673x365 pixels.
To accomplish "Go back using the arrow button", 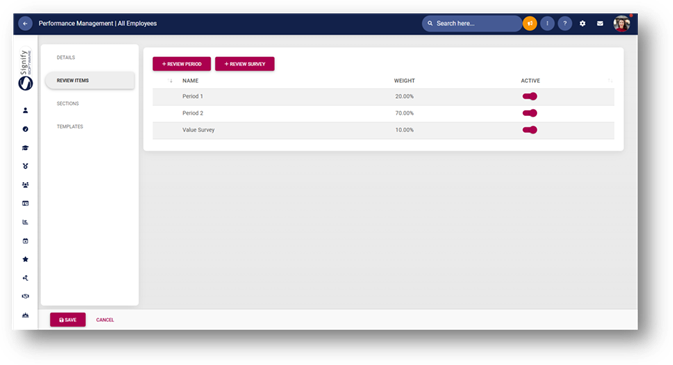I will (x=25, y=24).
